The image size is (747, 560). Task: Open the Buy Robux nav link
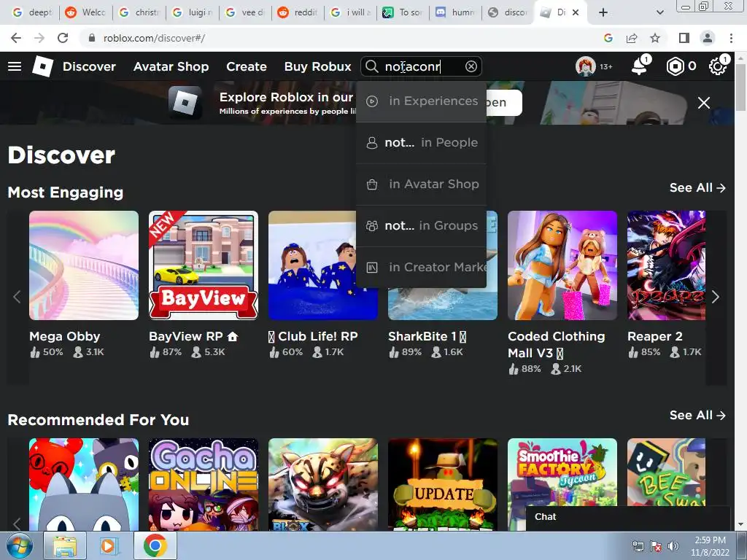click(x=318, y=66)
